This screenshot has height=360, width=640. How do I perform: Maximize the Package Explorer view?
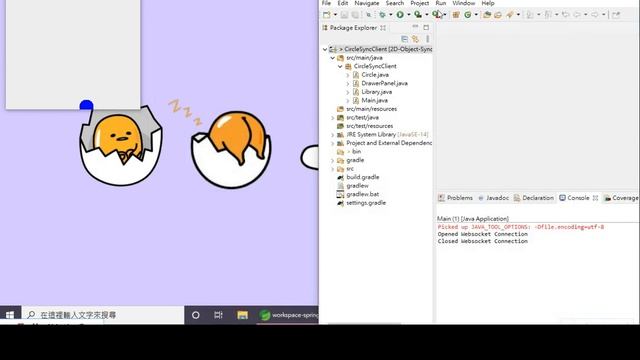point(426,27)
